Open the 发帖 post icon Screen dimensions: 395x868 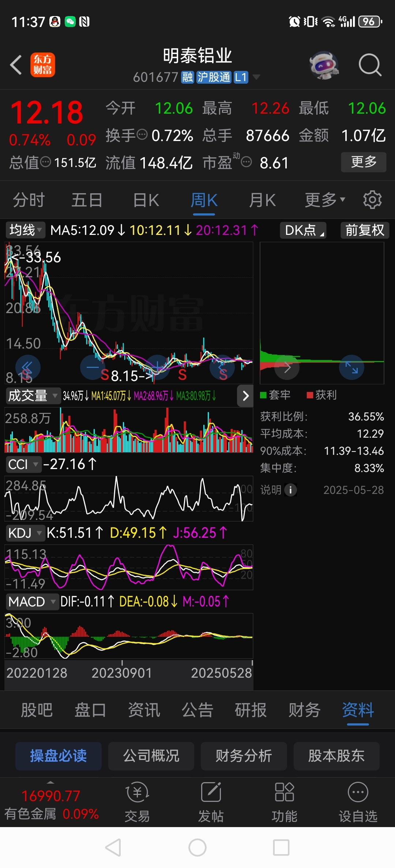pyautogui.click(x=211, y=802)
